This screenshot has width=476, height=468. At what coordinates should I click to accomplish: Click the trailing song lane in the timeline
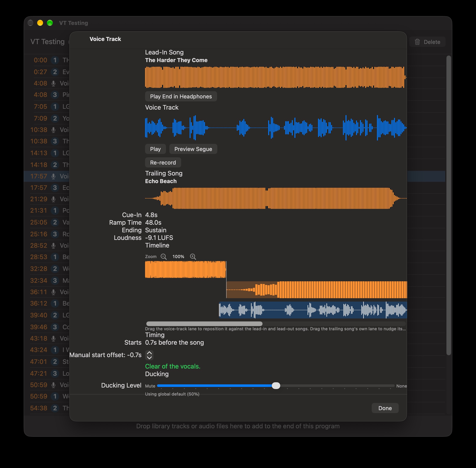point(317,290)
